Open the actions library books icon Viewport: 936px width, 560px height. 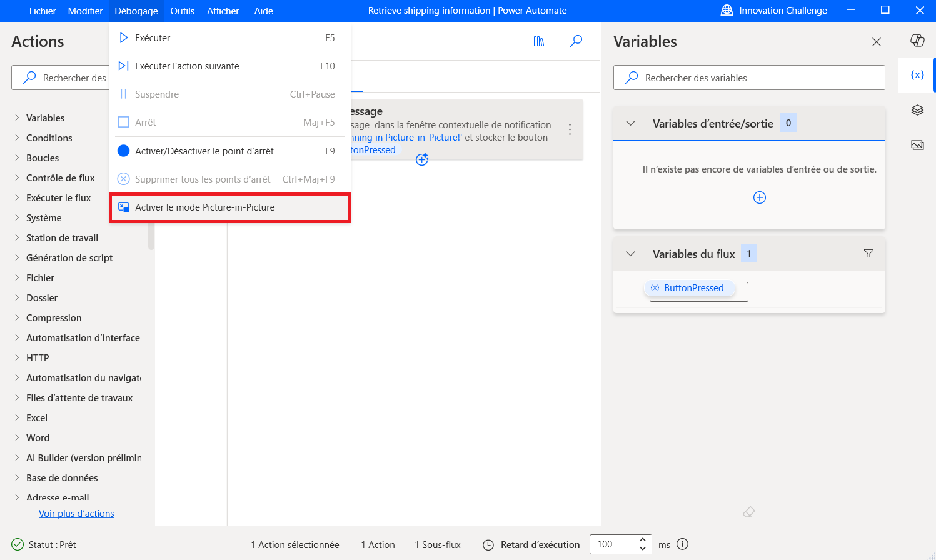click(x=539, y=41)
